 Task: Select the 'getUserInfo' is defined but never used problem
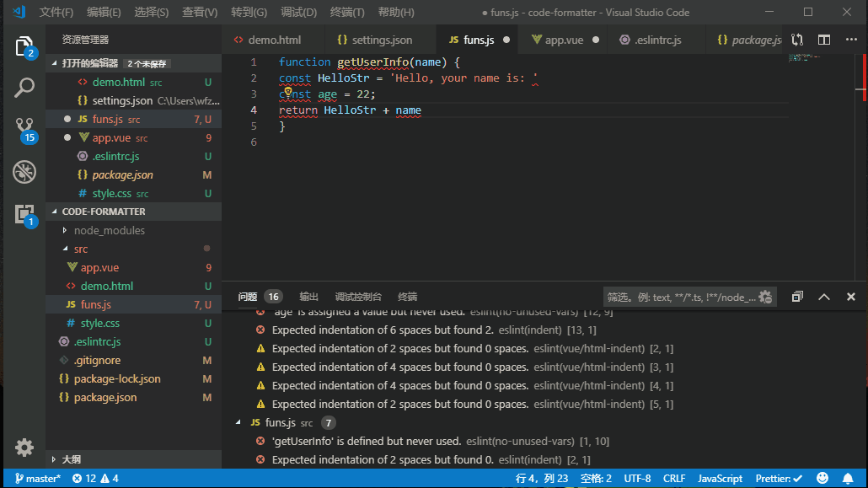[441, 441]
